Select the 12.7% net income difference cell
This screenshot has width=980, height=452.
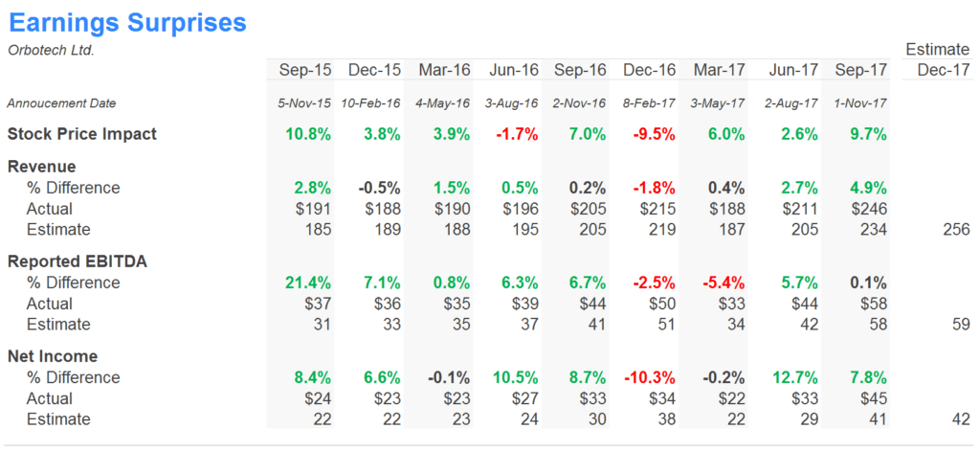pos(791,377)
